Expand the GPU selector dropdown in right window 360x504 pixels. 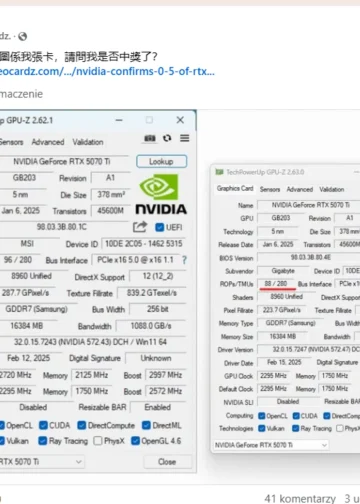[271, 445]
